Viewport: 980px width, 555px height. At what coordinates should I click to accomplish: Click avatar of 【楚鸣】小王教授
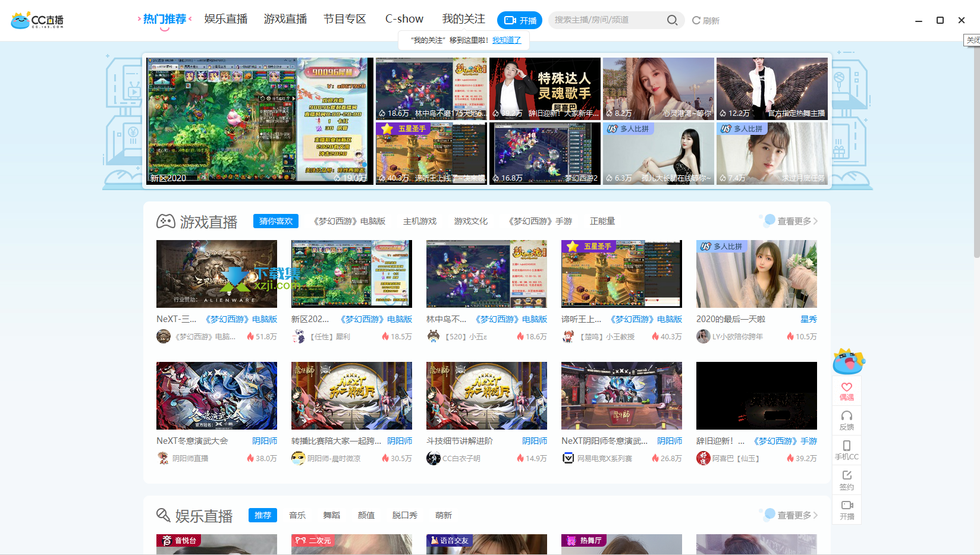(x=568, y=336)
